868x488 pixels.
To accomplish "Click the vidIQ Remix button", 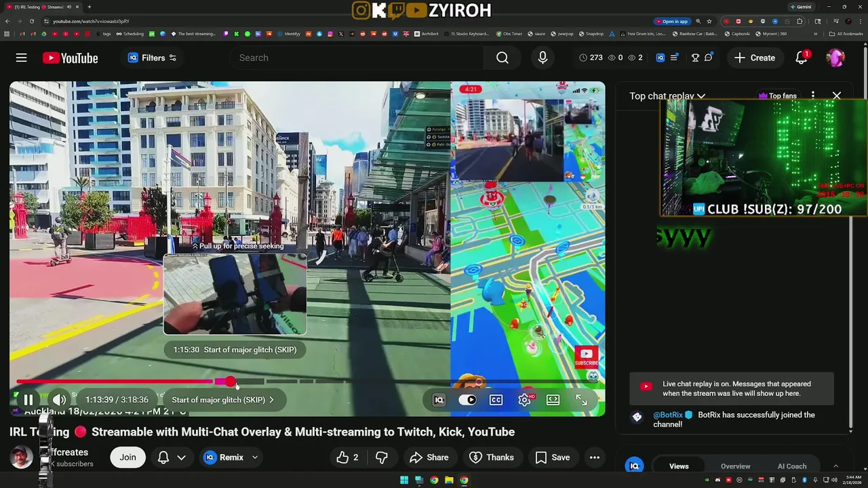I will (224, 457).
